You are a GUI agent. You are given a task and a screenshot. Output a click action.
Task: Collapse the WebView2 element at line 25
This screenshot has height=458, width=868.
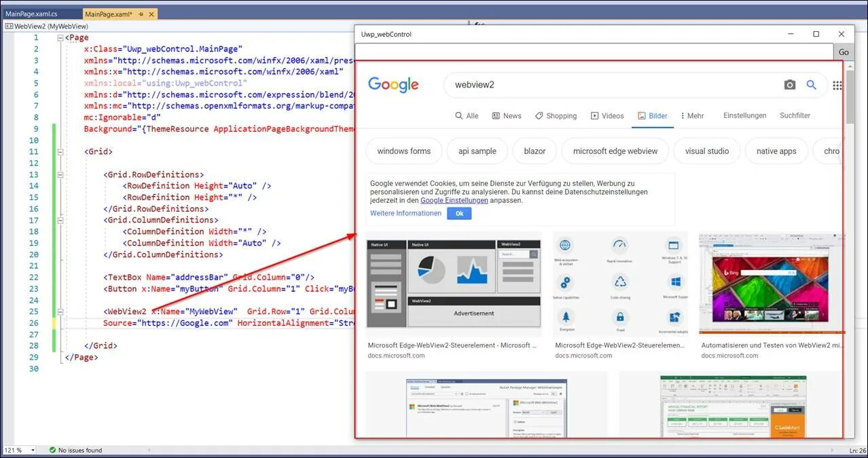60,311
